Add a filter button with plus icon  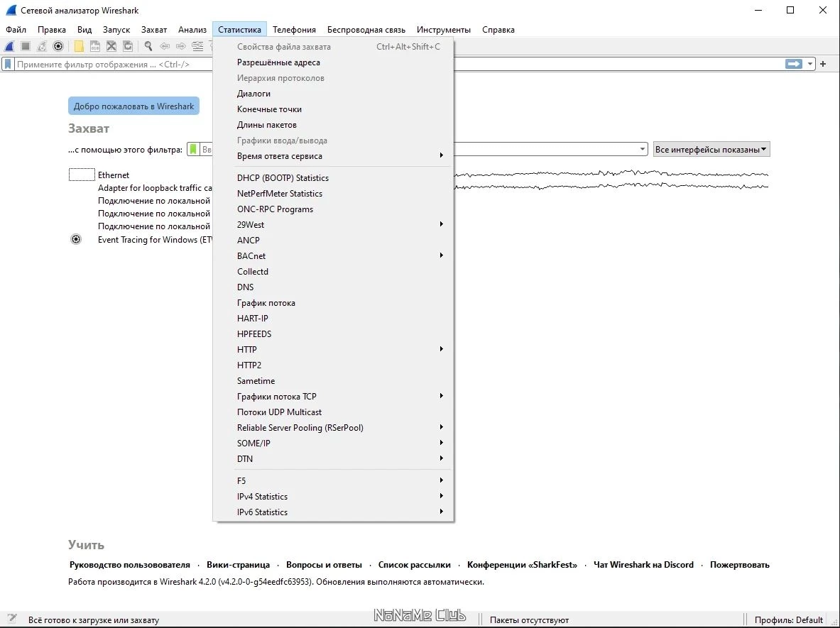tap(823, 64)
